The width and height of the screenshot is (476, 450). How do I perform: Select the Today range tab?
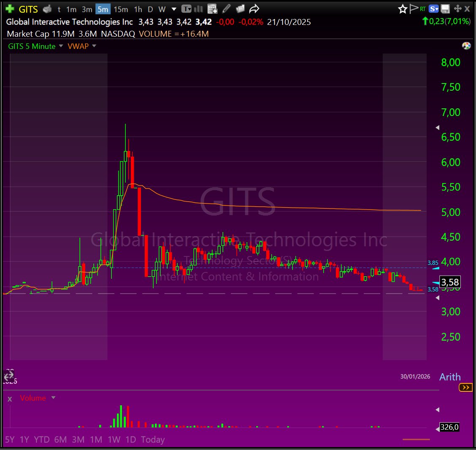click(153, 439)
